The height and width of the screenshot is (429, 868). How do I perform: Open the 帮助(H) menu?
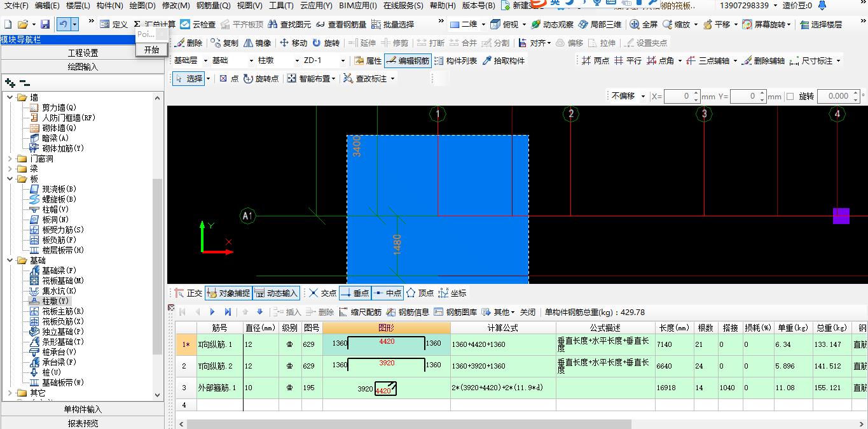click(x=443, y=6)
